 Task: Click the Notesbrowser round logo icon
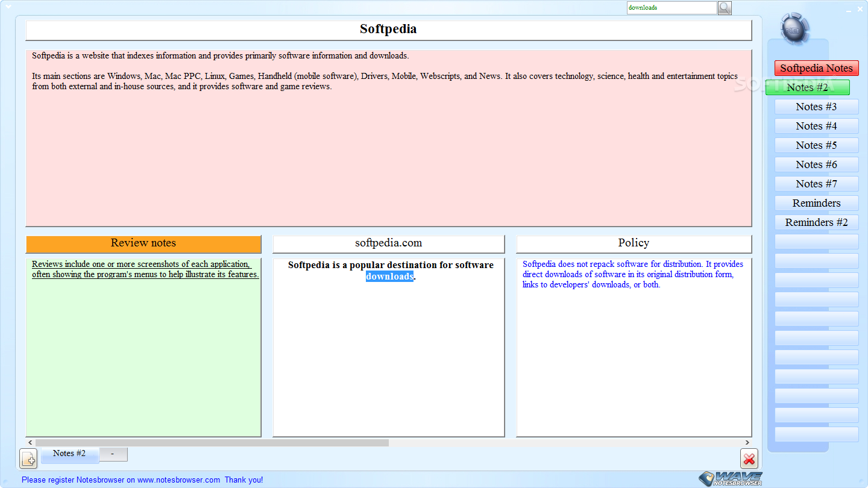click(795, 28)
